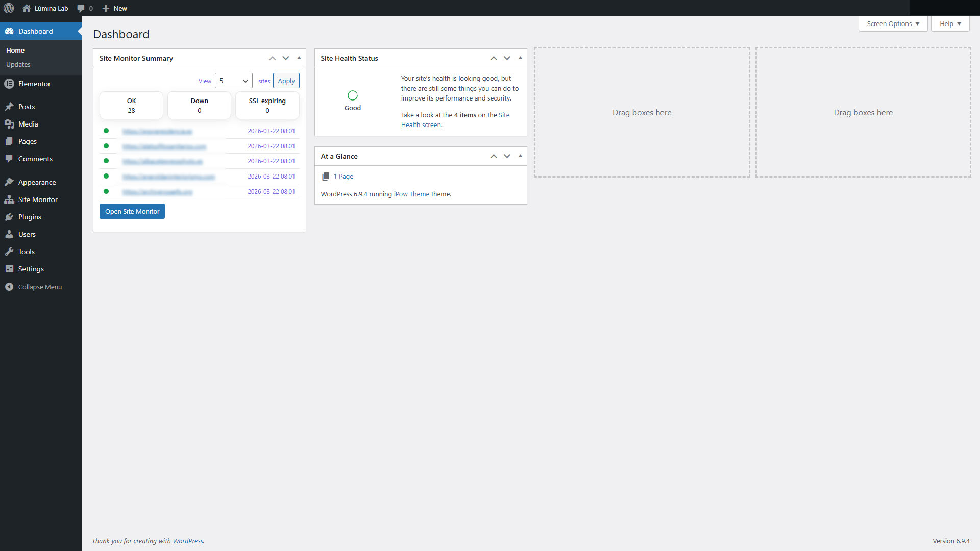Open the Appearance brush icon

9,182
